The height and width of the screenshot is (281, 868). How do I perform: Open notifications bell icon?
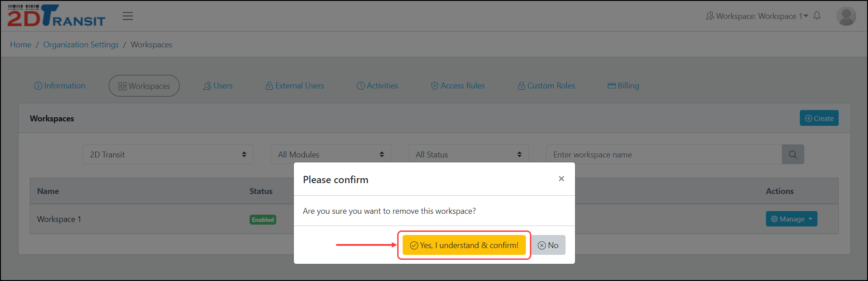click(x=817, y=16)
